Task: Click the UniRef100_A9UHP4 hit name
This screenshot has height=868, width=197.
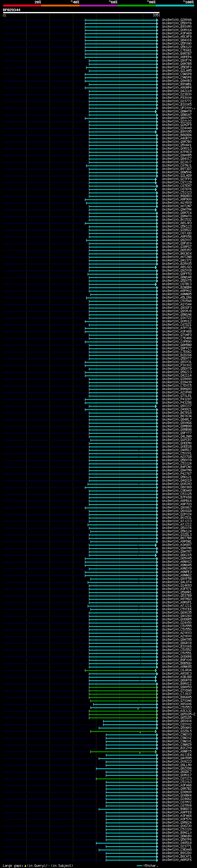Action: coord(177,88)
